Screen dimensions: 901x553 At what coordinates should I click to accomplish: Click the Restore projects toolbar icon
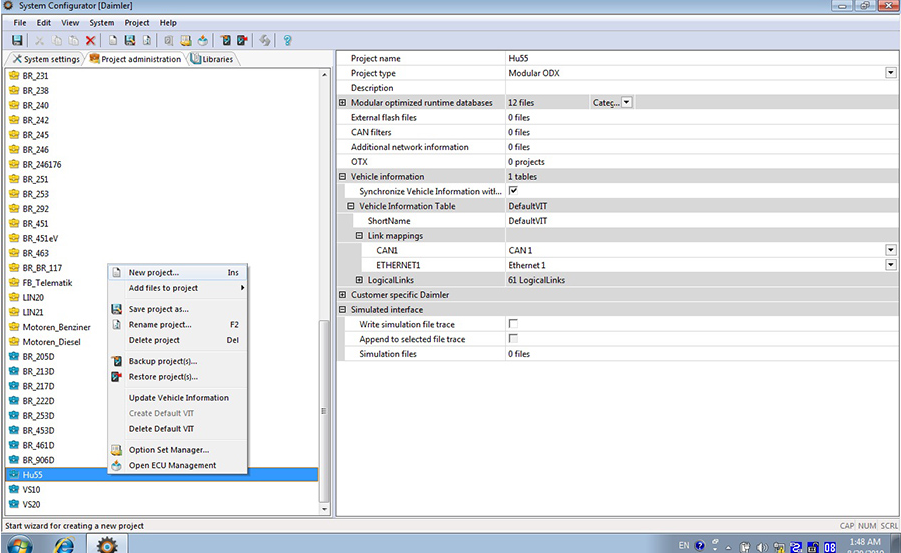(x=242, y=40)
